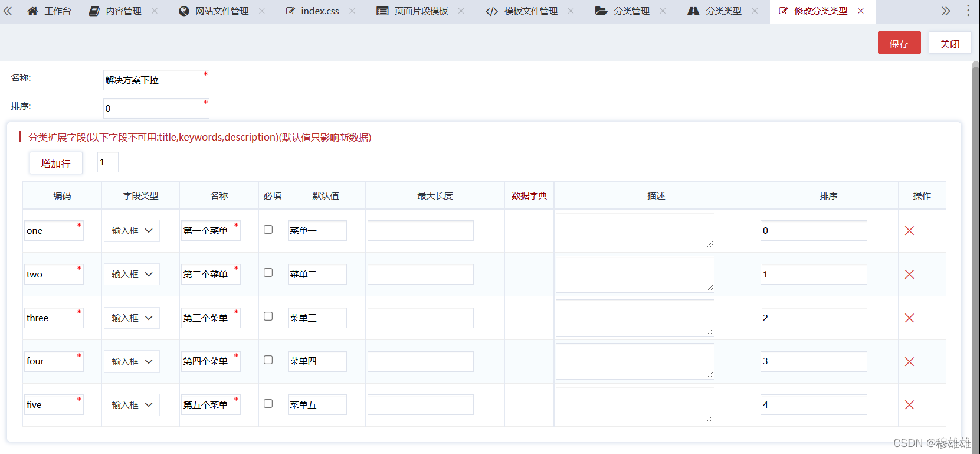
Task: Click the sort input with value 1
Action: (x=814, y=275)
